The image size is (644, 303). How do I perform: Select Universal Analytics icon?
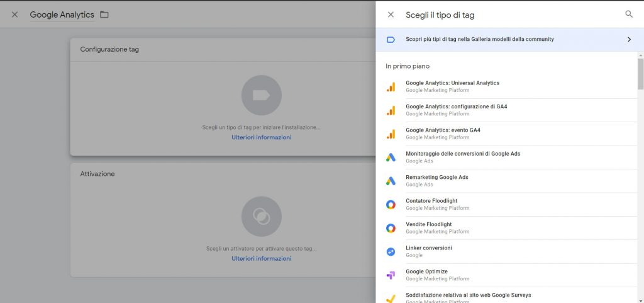pyautogui.click(x=391, y=87)
